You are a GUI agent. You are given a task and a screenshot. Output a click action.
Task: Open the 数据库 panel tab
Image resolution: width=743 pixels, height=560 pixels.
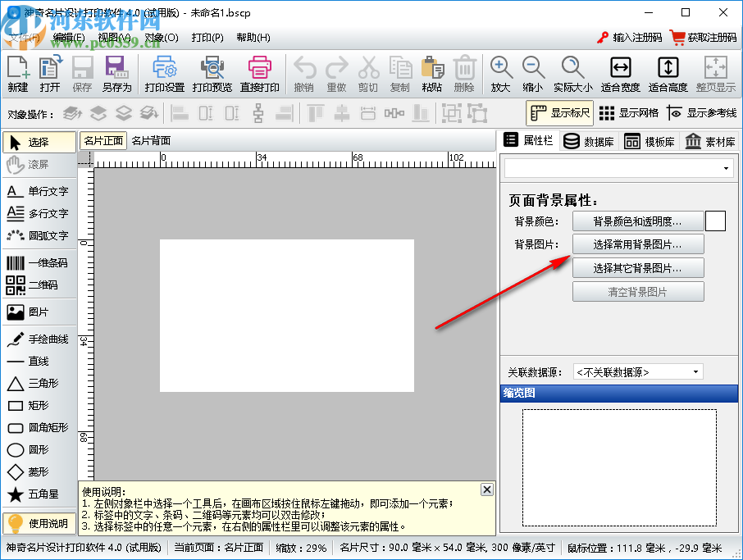click(x=589, y=141)
